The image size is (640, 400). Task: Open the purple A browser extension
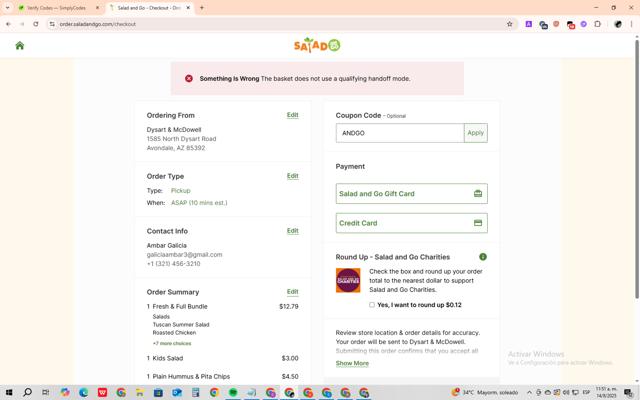[529, 24]
